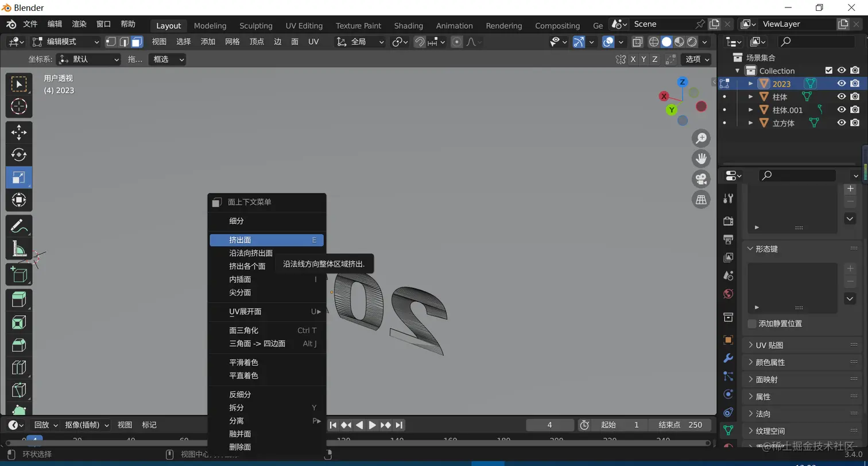Screen dimensions: 868x466
Task: Collapse the 形态键 panel
Action: pos(802,249)
